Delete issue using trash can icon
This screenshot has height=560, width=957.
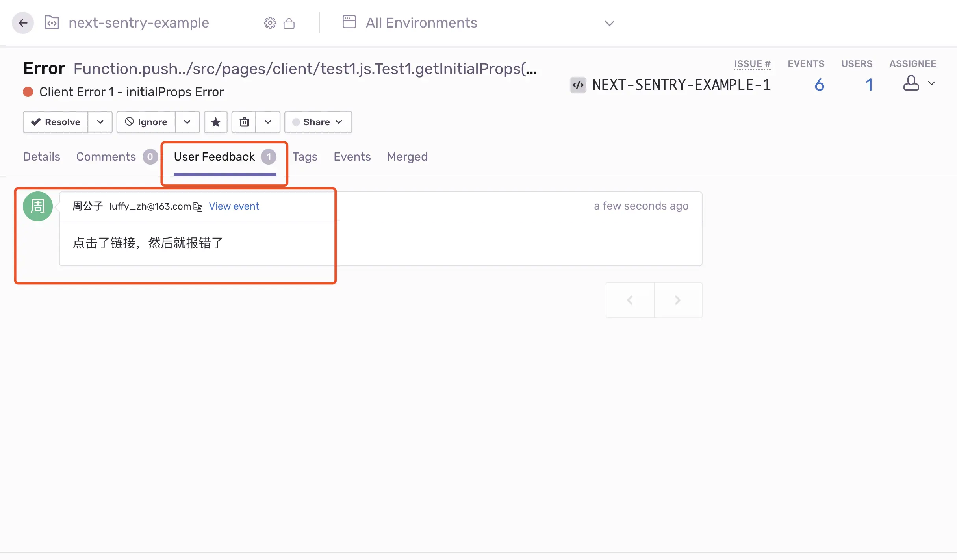[x=244, y=122]
